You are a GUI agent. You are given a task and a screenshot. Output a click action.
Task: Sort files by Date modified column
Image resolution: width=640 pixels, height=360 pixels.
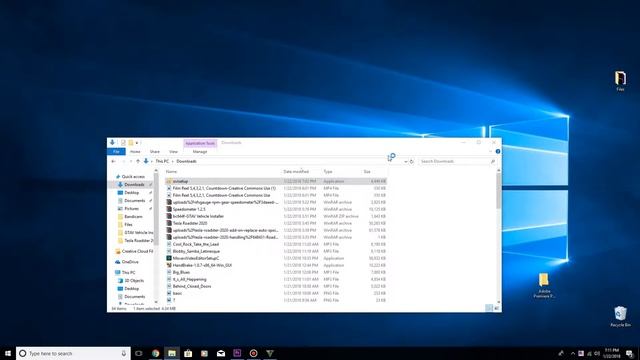coord(296,172)
